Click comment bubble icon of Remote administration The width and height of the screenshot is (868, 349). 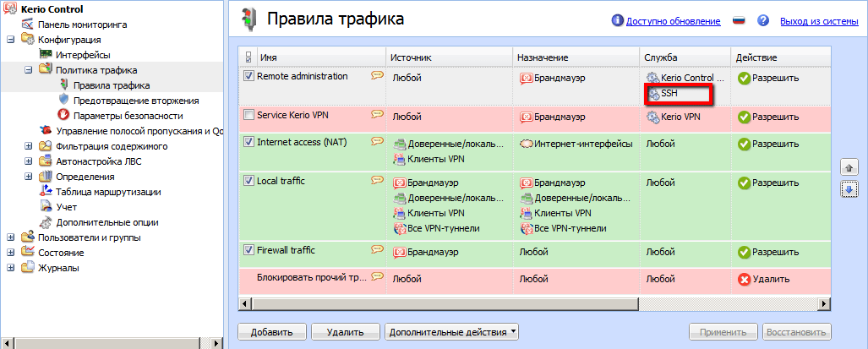coord(377,76)
